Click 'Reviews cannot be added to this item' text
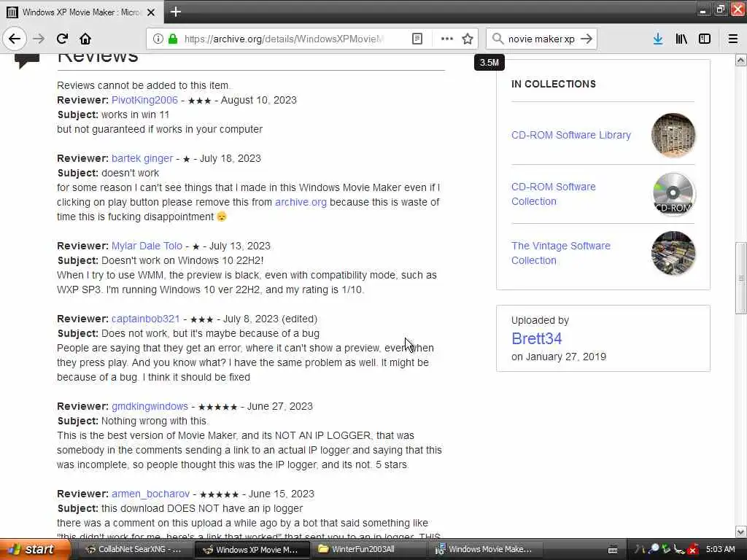Image resolution: width=747 pixels, height=560 pixels. pyautogui.click(x=143, y=85)
